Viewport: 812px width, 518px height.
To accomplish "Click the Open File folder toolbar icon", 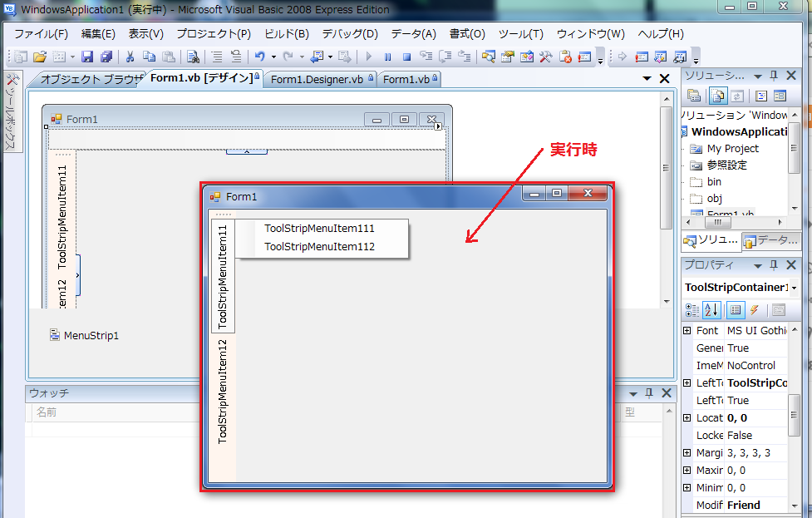I will click(x=40, y=57).
